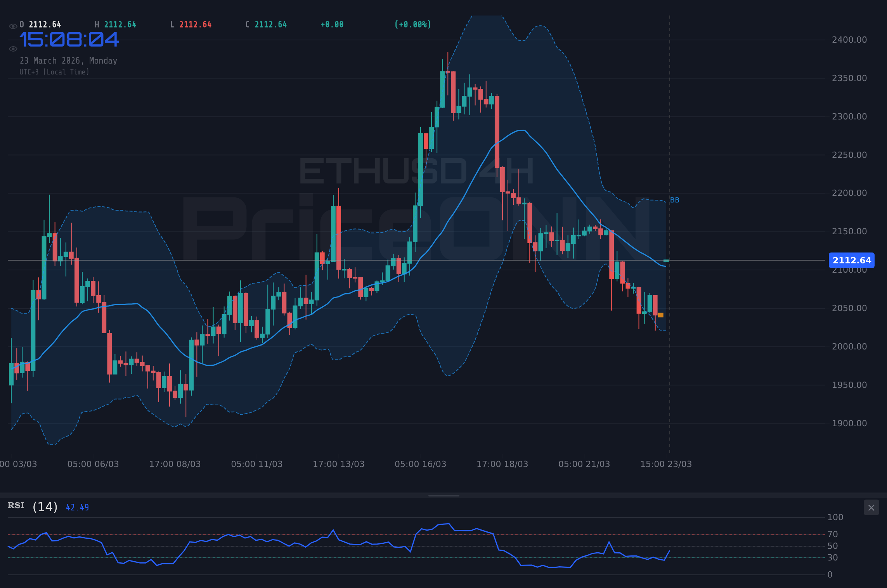Hide the clock display via its eye icon
Viewport: 887px width, 588px height.
coord(13,48)
